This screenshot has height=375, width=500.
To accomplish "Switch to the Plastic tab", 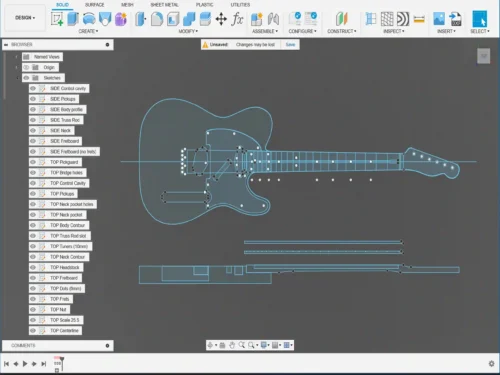I will 204,5.
